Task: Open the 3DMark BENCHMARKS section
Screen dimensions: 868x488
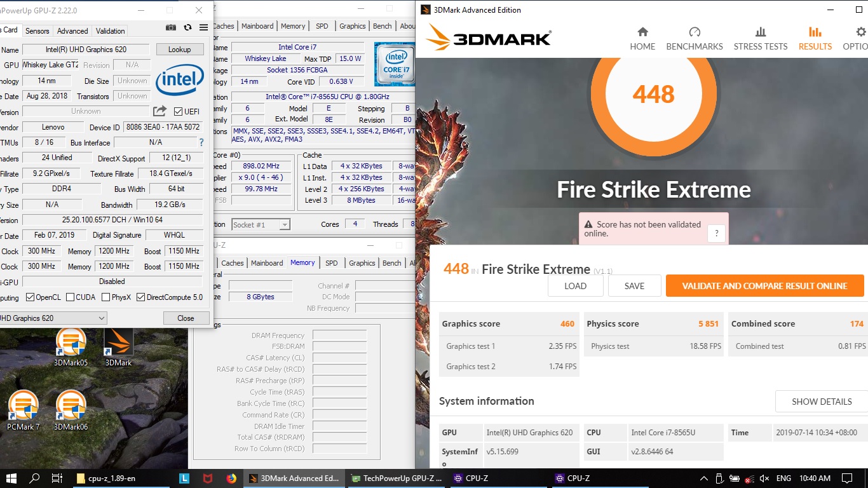Action: point(695,39)
